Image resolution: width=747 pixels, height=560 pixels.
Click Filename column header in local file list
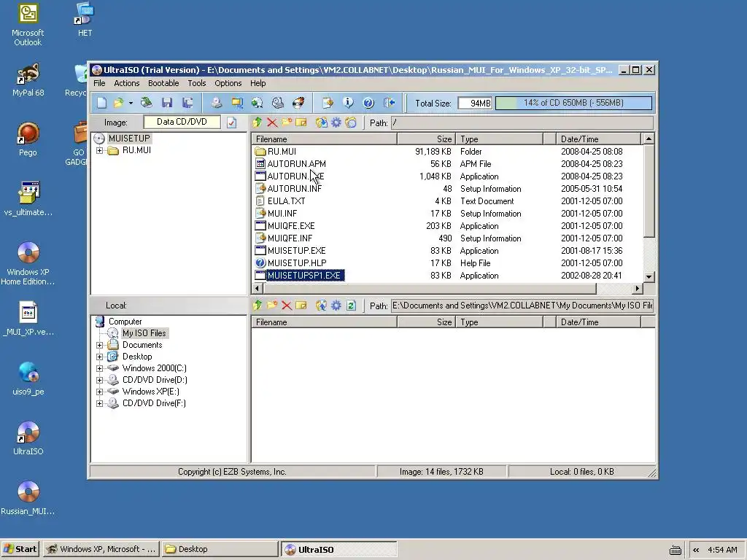[x=324, y=322]
